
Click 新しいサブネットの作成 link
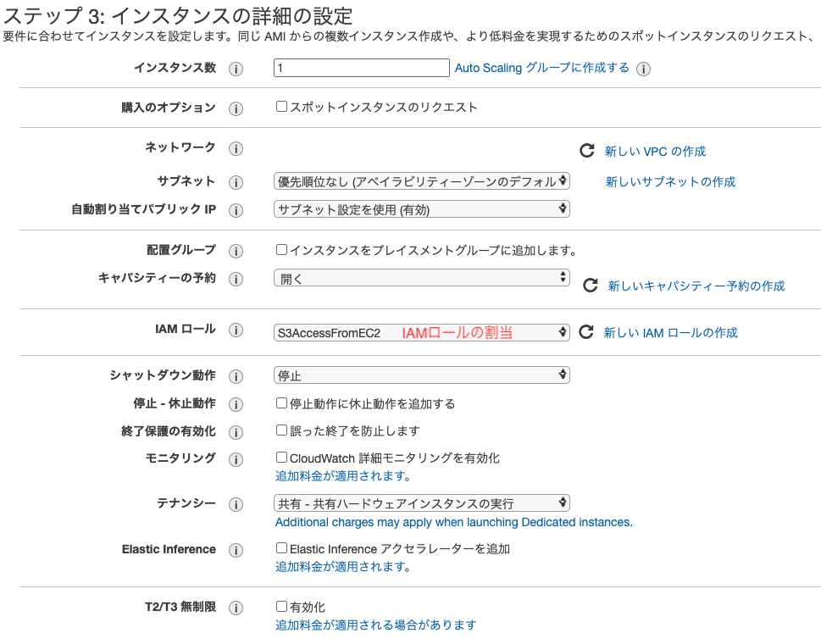(x=670, y=181)
